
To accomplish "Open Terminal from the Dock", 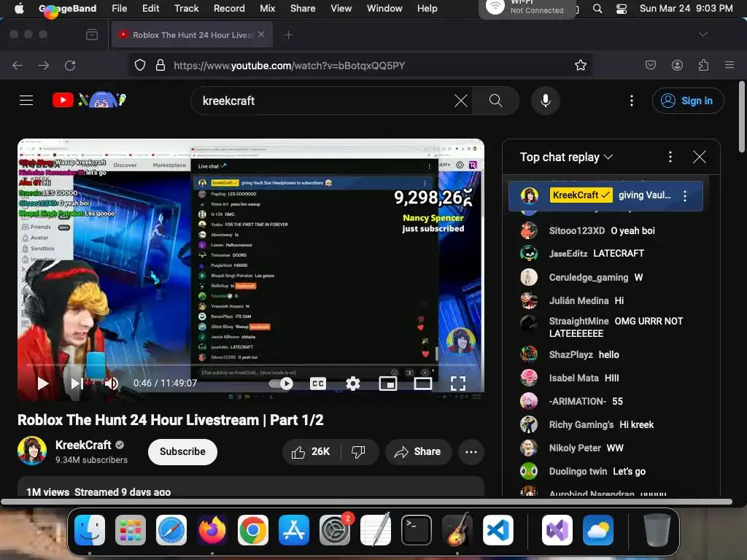I will (417, 529).
